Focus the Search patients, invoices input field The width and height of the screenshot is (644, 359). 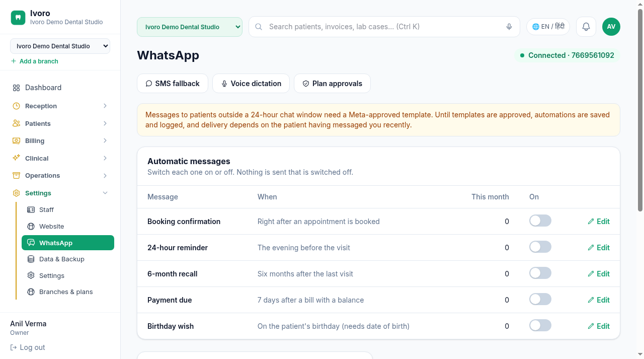pos(384,27)
